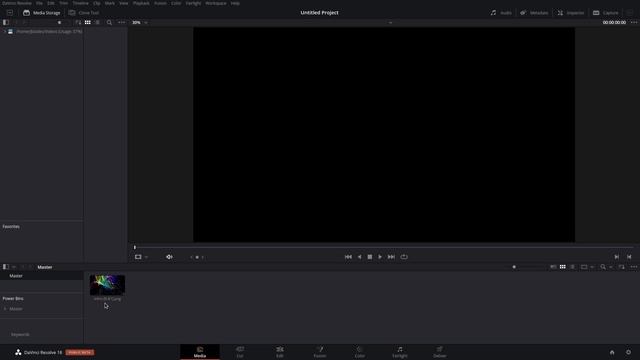Switch media storage to thumbnail view
This screenshot has height=360, width=640.
(x=88, y=22)
